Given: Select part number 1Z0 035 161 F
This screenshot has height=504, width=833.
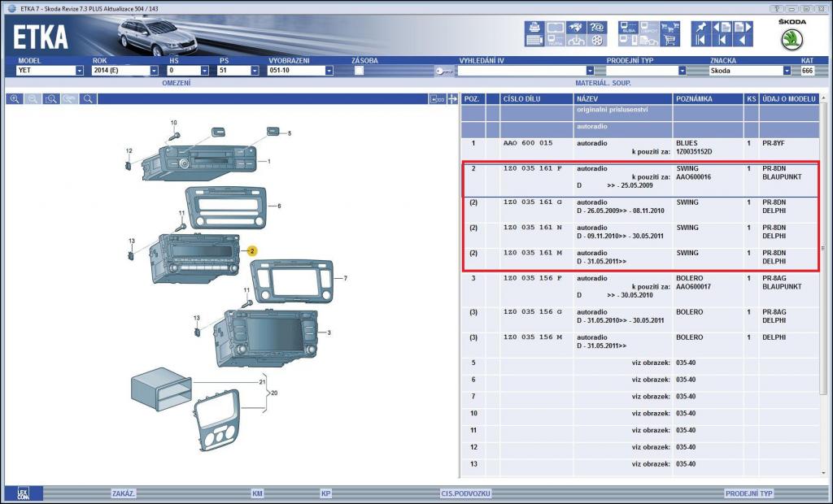Looking at the screenshot, I should 532,168.
